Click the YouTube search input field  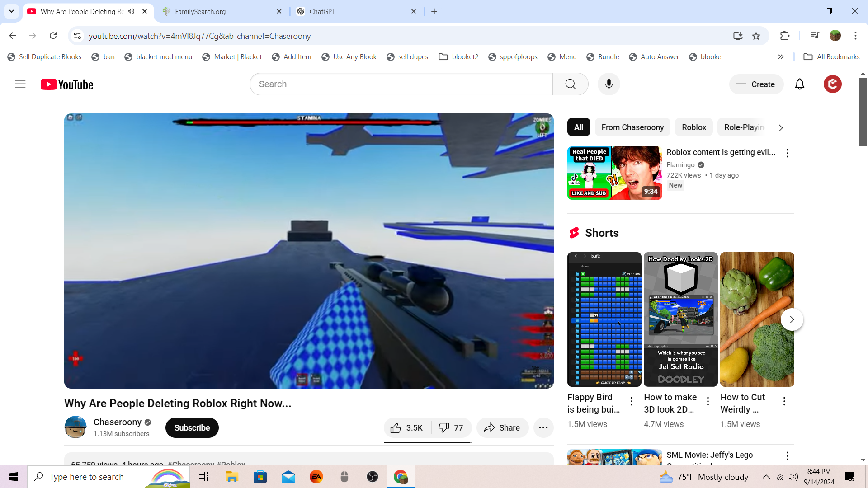pos(401,84)
